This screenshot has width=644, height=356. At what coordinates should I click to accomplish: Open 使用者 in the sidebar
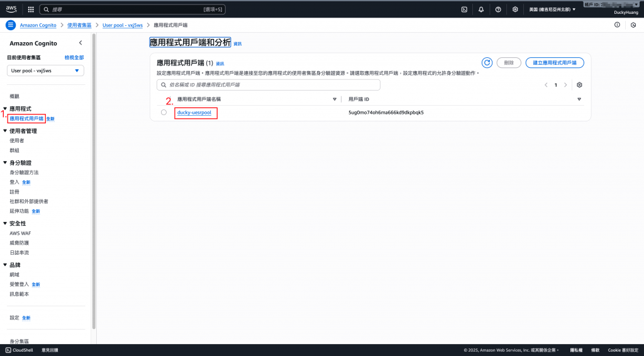[17, 140]
